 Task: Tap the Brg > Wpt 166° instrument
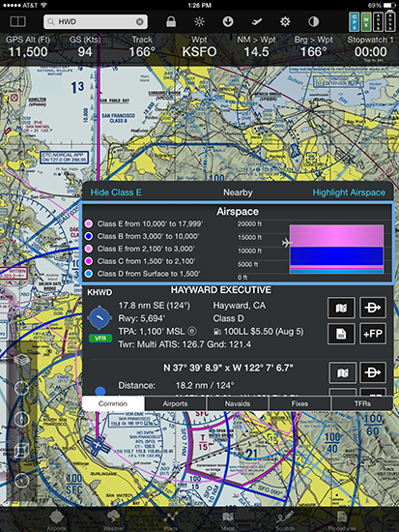314,46
